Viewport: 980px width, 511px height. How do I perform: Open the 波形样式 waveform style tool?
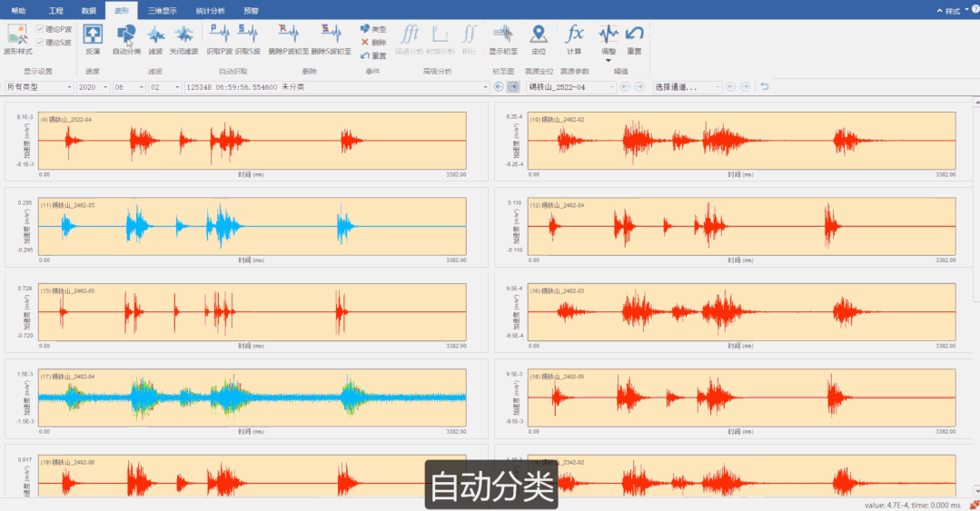[17, 39]
